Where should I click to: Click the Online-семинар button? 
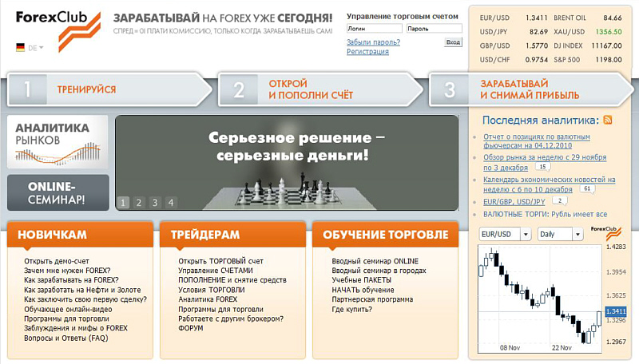pyautogui.click(x=58, y=192)
